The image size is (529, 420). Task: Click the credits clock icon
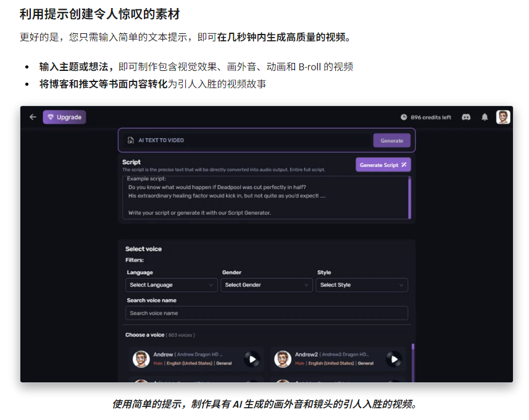(x=404, y=117)
